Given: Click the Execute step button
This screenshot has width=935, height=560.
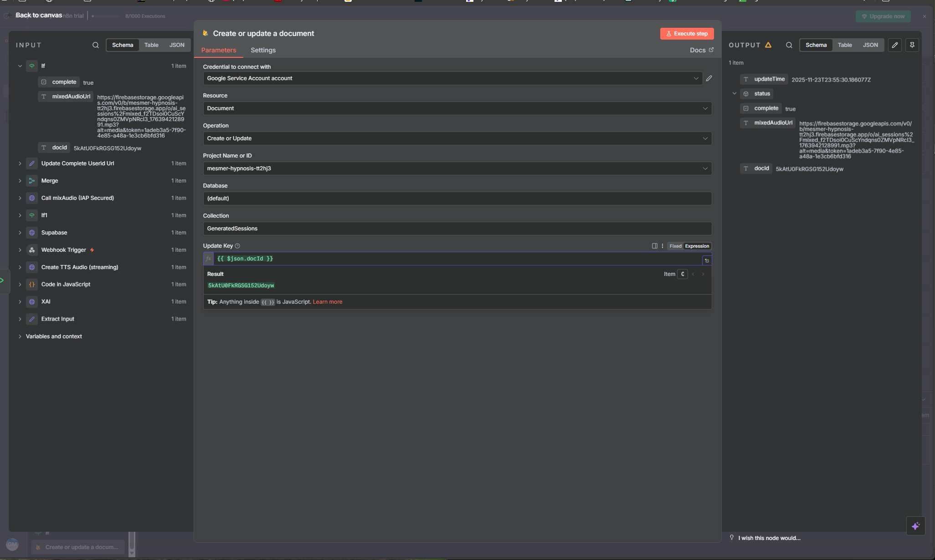Looking at the screenshot, I should click(x=687, y=34).
